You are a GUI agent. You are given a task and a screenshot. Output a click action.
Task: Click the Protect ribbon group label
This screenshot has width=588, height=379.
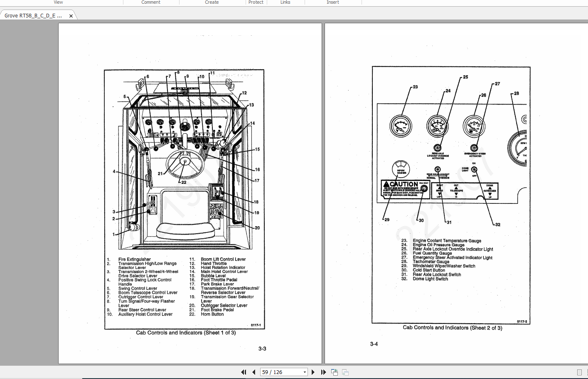pyautogui.click(x=256, y=2)
